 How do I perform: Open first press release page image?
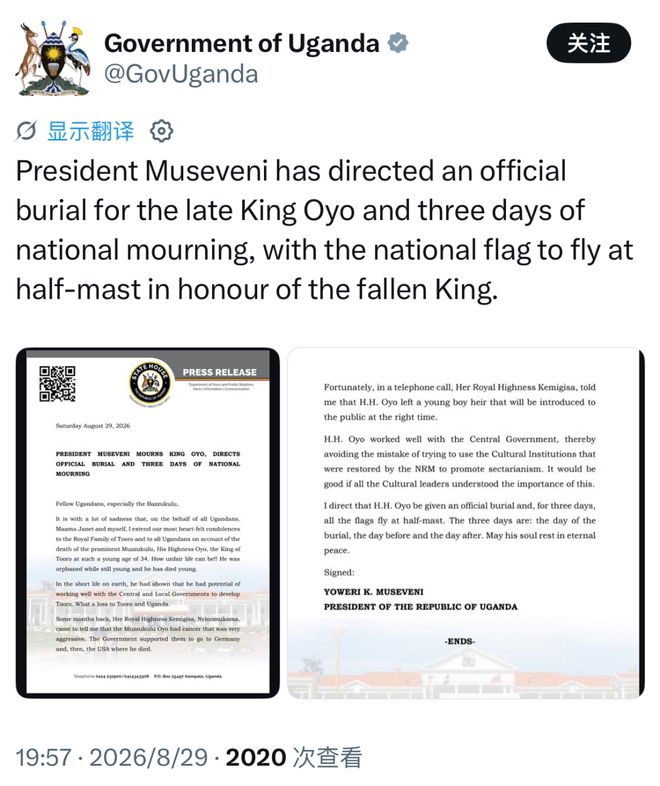point(147,522)
